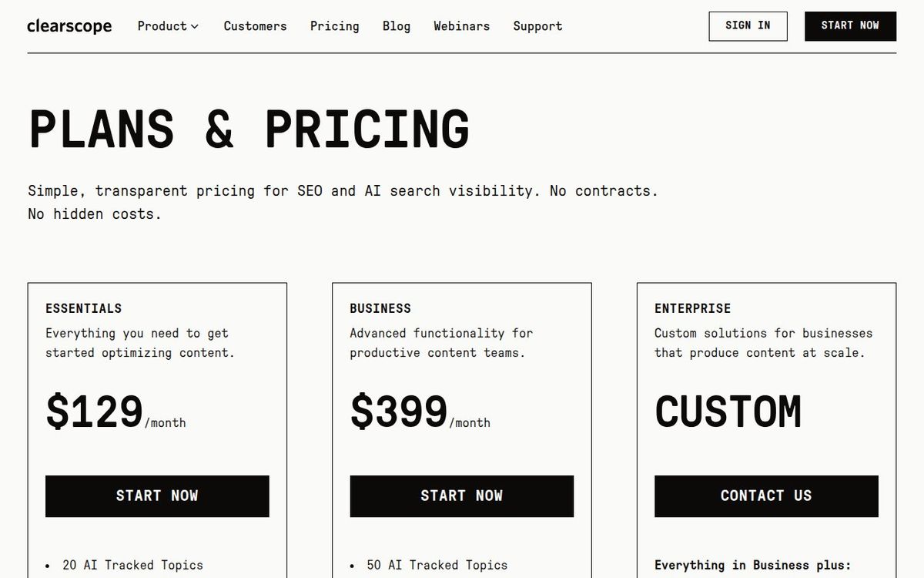Click the SIGN IN button

point(748,25)
